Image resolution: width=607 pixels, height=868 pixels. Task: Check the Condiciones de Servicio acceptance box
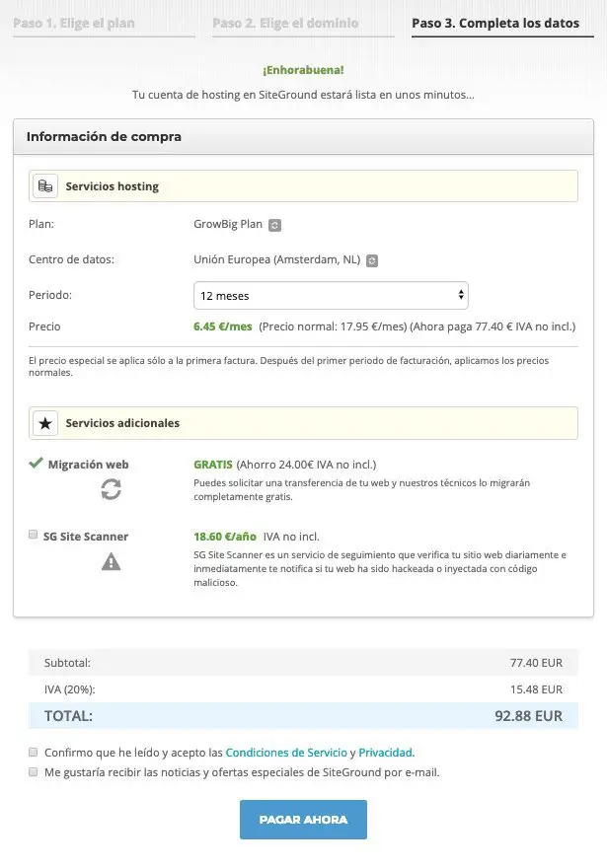click(x=34, y=752)
